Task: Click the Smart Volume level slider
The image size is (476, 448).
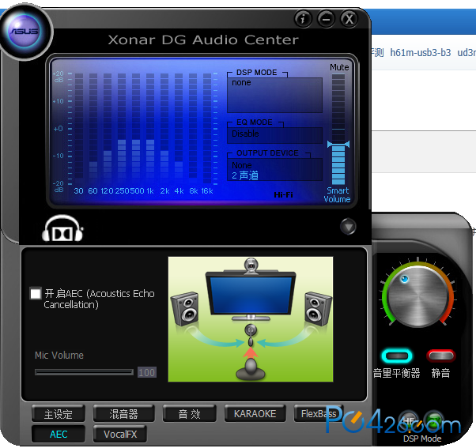Action: tap(338, 145)
